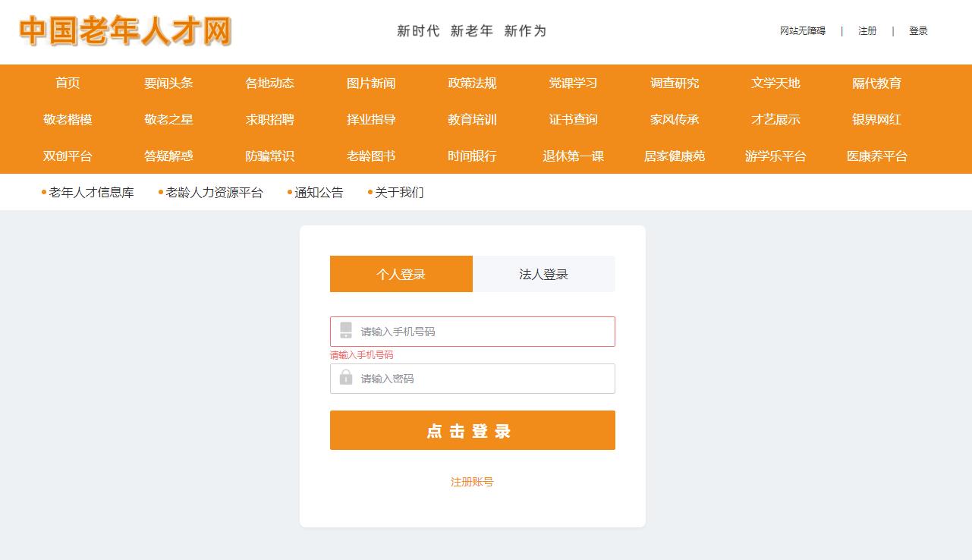Viewport: 972px width, 560px height.
Task: Open 居家健康苑 navigation item
Action: [x=675, y=156]
